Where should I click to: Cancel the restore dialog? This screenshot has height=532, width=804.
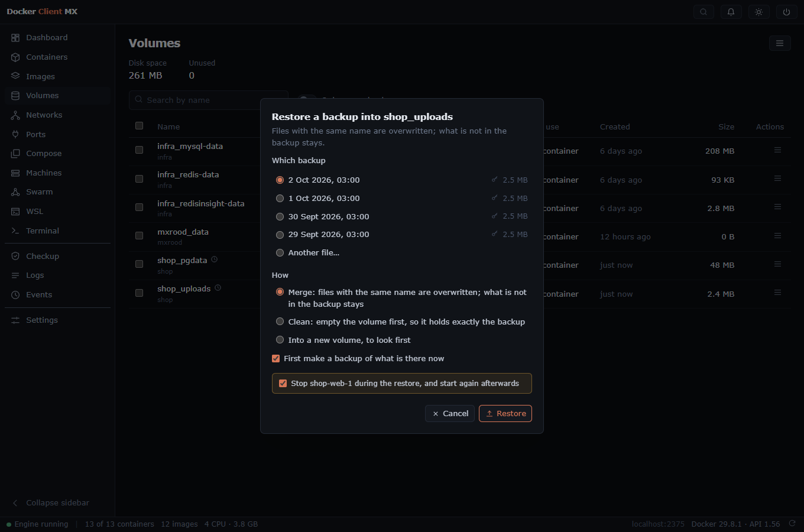coord(450,414)
